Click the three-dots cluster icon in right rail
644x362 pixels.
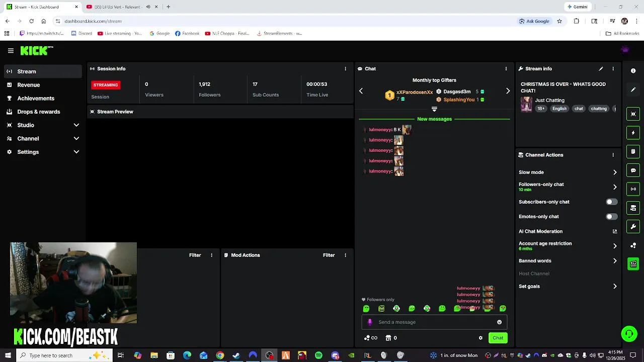[x=633, y=245]
